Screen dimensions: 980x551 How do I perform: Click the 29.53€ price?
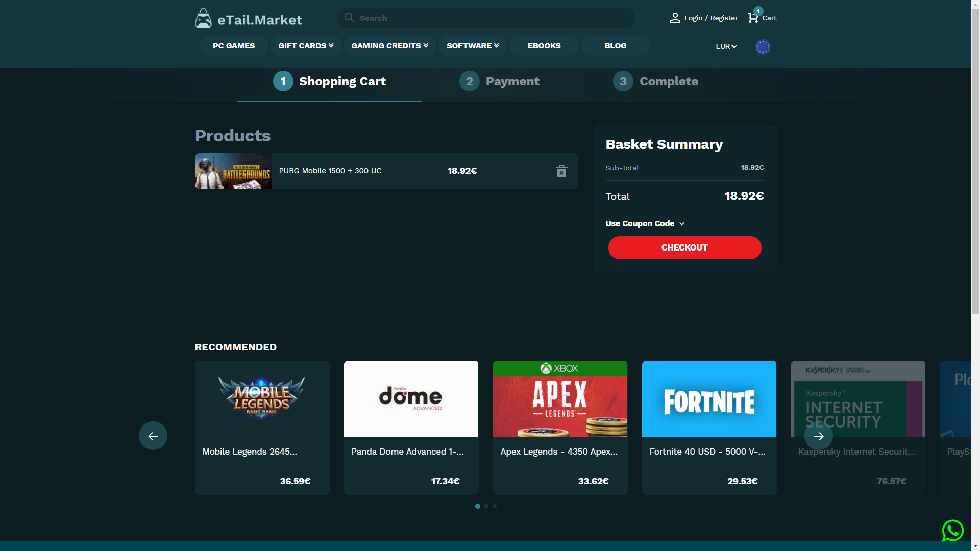click(x=742, y=481)
